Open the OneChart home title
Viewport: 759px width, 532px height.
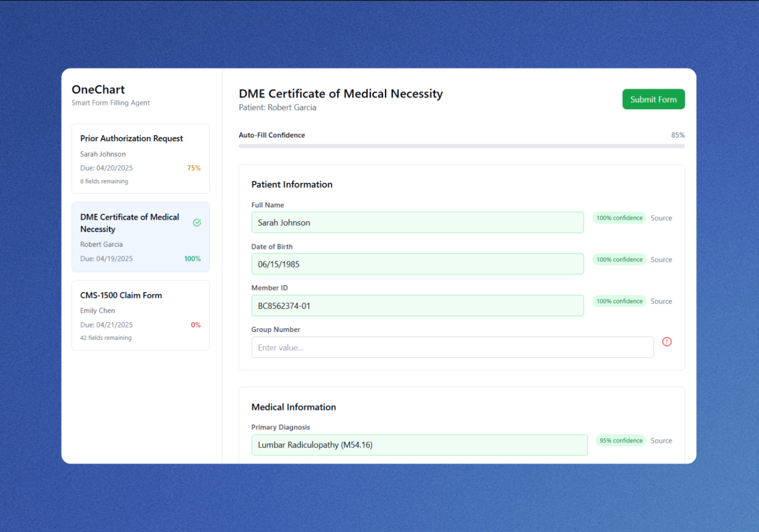[98, 89]
